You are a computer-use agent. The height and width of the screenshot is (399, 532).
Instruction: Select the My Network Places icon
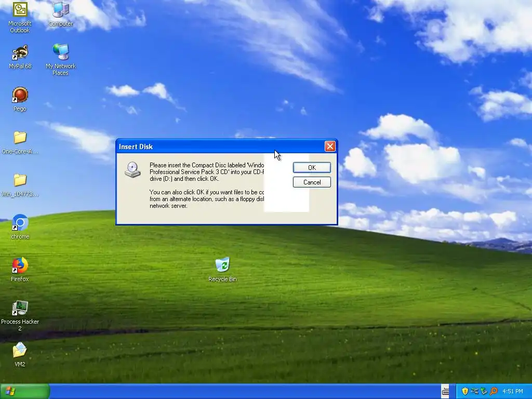click(60, 60)
